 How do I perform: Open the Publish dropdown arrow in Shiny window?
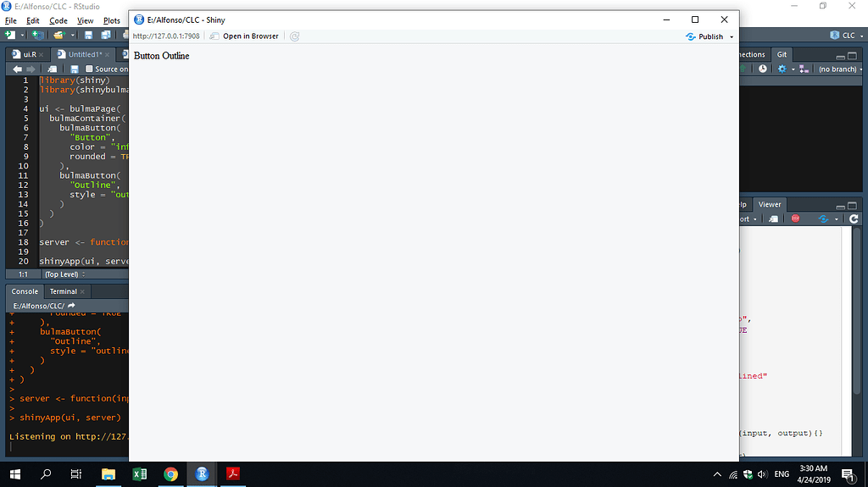(731, 37)
